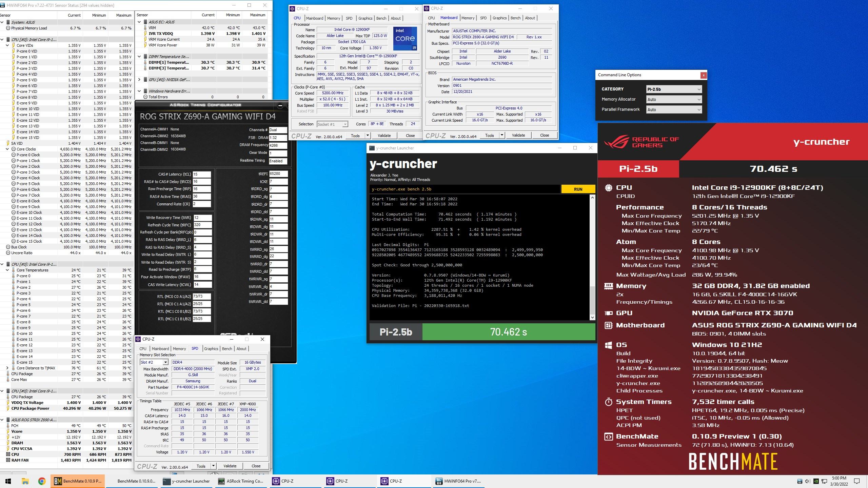Switch to Memory tab in CPU-Z CPU window

[x=333, y=18]
